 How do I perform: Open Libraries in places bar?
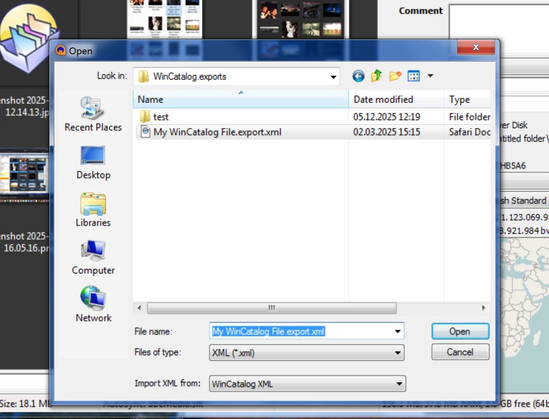pos(93,210)
